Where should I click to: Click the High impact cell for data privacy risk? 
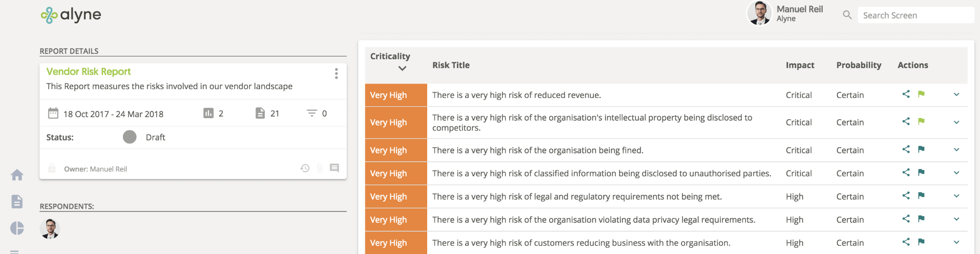tap(794, 220)
